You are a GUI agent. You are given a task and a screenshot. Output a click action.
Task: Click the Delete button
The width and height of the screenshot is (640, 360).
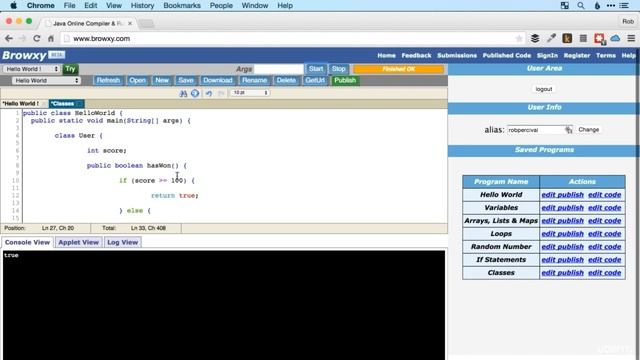[x=286, y=80]
